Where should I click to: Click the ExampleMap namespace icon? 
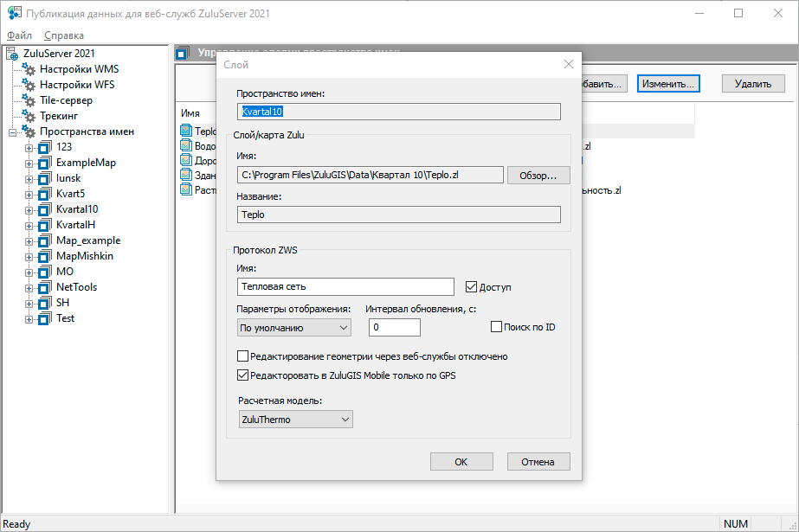pos(44,163)
